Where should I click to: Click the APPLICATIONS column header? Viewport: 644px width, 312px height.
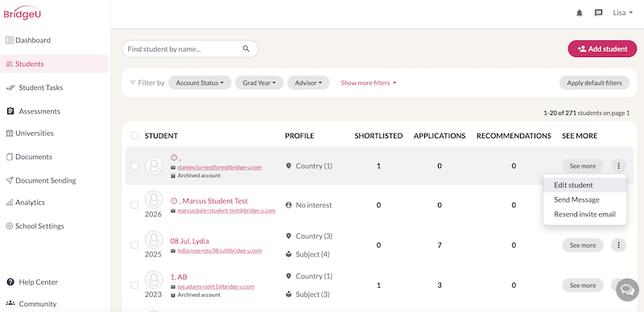[440, 135]
